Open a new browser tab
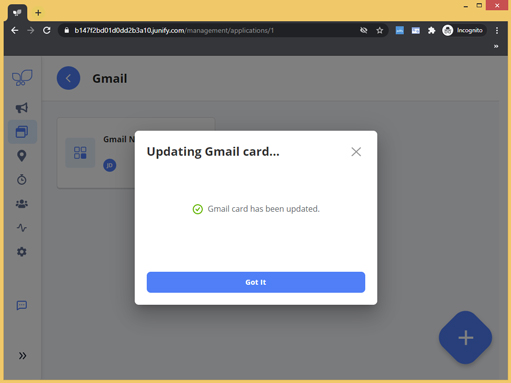Viewport: 511px width, 383px height. point(38,13)
